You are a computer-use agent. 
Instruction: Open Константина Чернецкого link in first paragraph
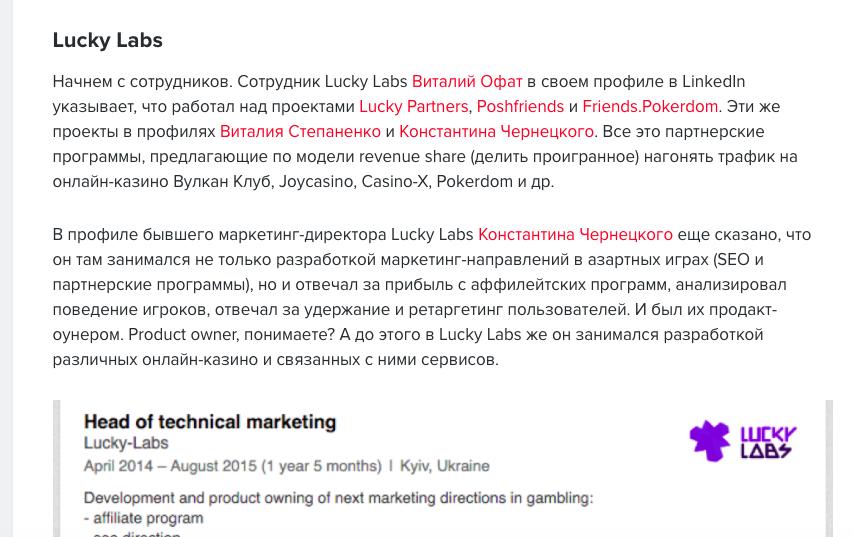496,132
